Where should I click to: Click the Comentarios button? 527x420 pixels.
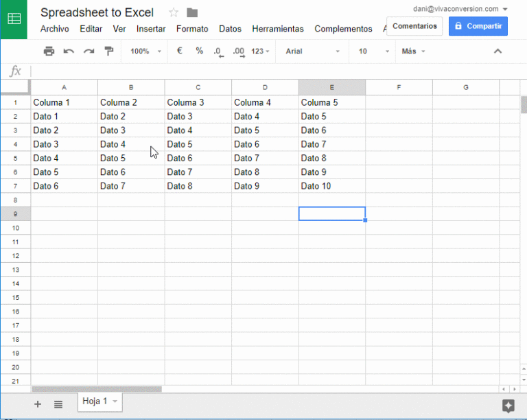tap(414, 26)
